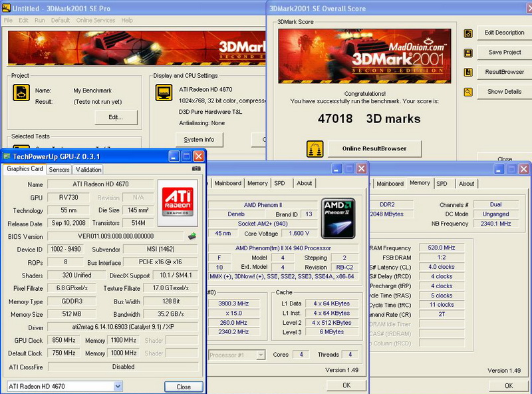
Task: Click OK in the left CPU-Z window
Action: click(x=346, y=385)
